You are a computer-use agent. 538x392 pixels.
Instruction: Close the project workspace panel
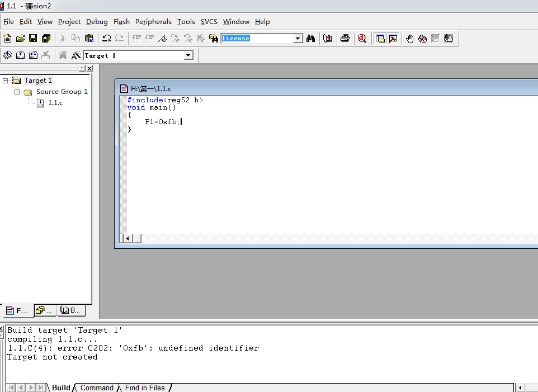tap(89, 68)
